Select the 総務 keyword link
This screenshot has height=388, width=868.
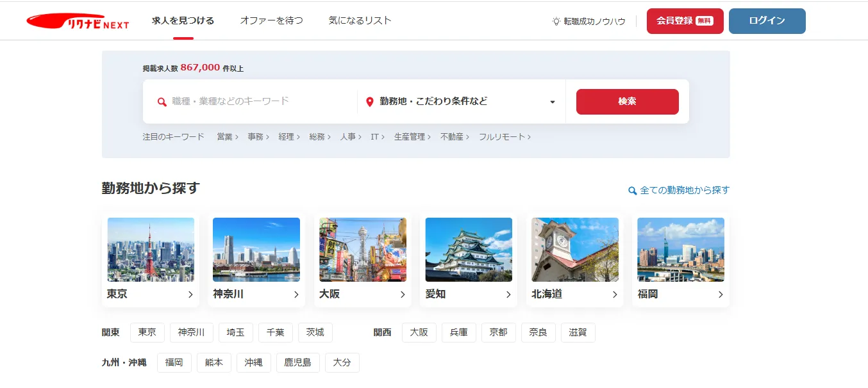tap(320, 136)
